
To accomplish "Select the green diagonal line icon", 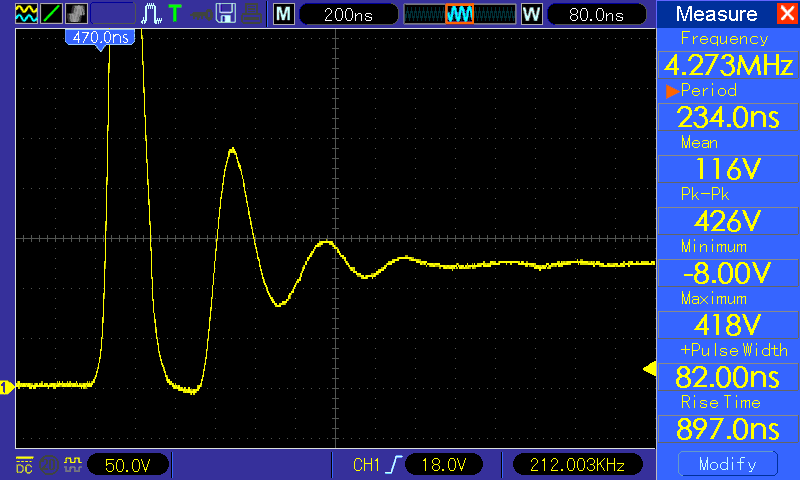I will pos(51,14).
